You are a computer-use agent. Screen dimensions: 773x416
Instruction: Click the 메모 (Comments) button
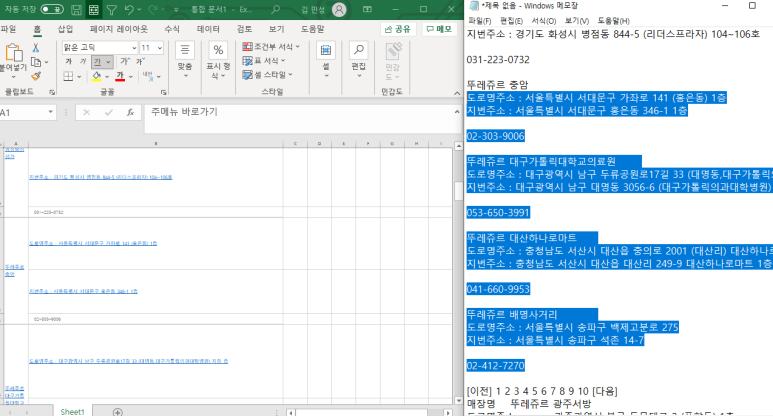(439, 30)
